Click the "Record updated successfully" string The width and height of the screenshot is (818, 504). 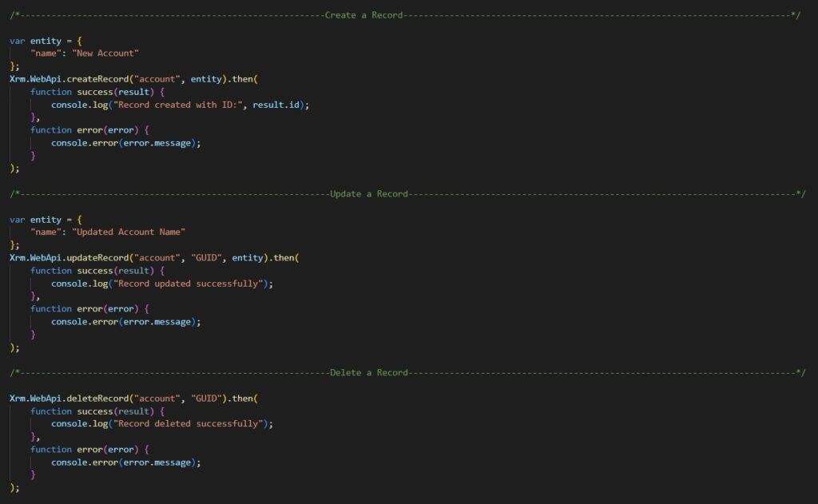[x=188, y=284]
